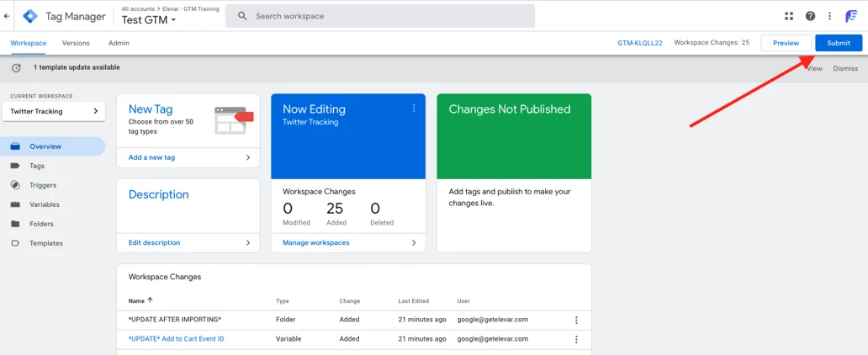Sort by the Name column arrow

(150, 300)
